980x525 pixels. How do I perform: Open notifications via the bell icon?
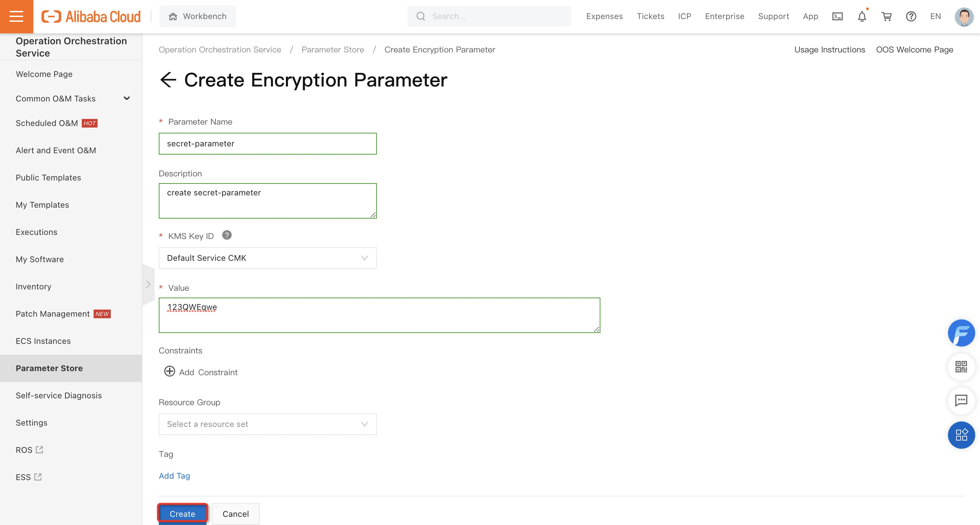(862, 16)
